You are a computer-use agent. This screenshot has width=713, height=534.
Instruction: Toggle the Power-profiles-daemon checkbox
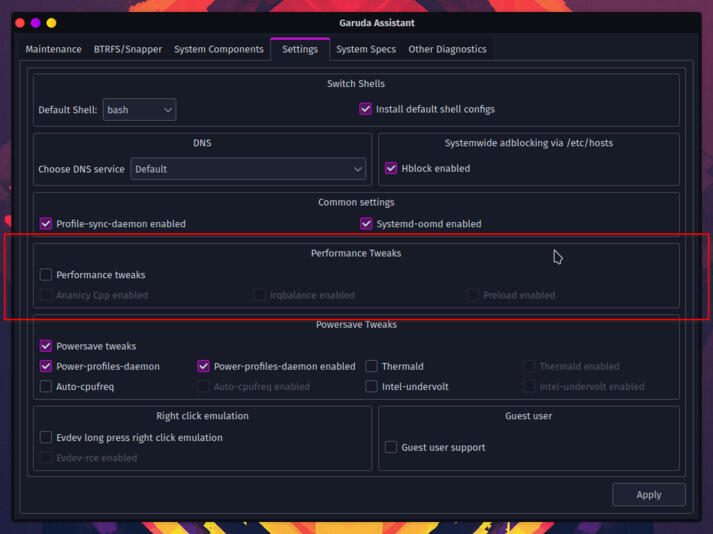(x=45, y=366)
